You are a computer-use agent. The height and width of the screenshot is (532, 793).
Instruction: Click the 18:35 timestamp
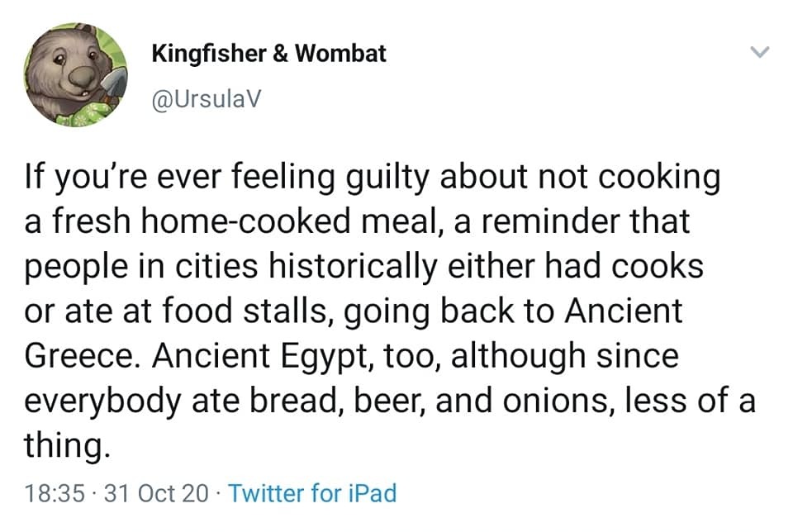click(x=55, y=493)
